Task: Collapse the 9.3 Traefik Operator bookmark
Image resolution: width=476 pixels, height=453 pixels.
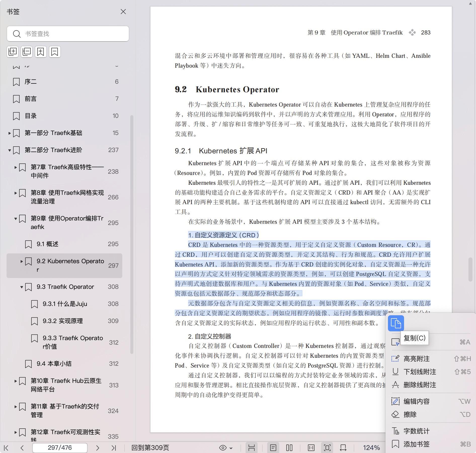Action: tap(22, 287)
